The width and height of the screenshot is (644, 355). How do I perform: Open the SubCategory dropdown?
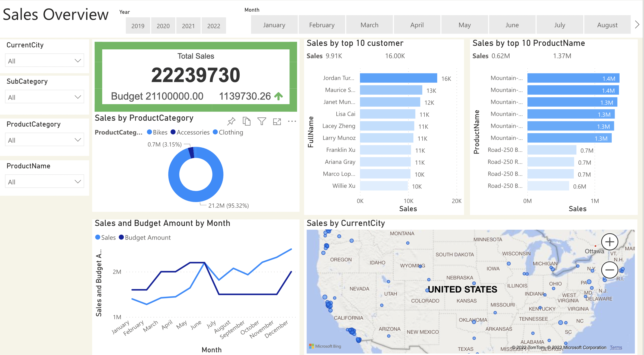[x=44, y=97]
